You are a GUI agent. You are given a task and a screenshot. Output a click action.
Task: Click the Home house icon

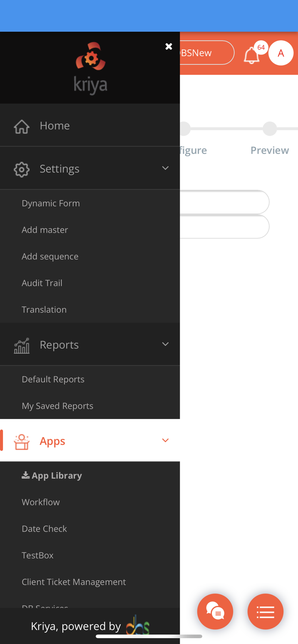pos(22,126)
